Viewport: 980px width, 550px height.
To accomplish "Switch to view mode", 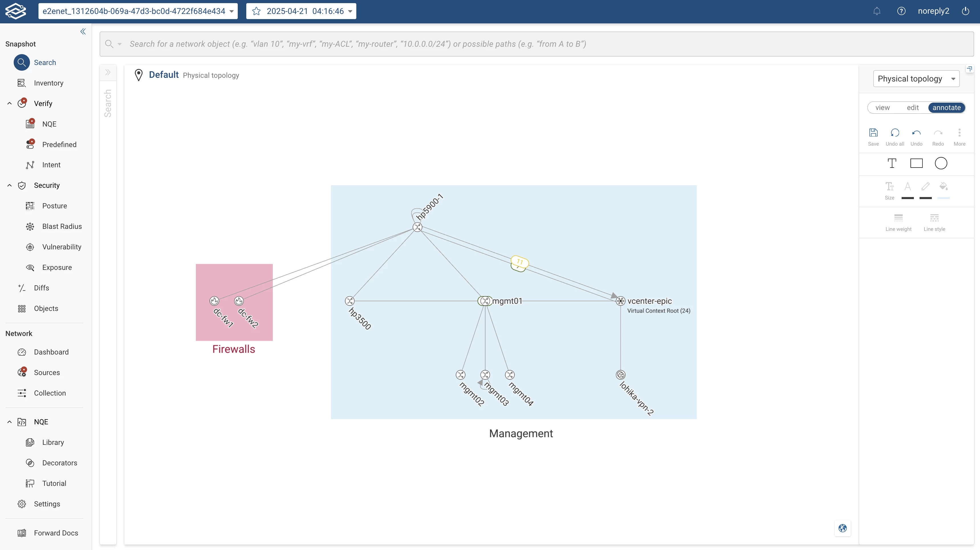I will click(x=882, y=108).
